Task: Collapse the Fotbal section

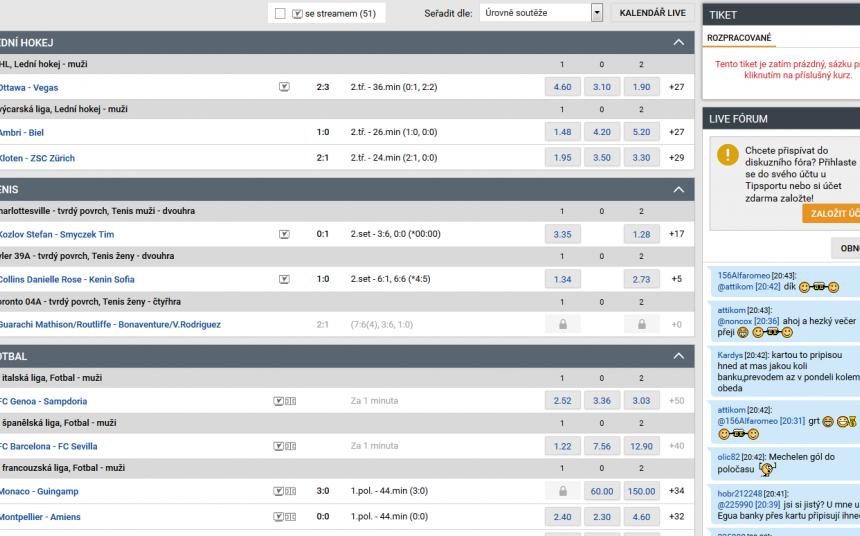Action: pos(678,356)
